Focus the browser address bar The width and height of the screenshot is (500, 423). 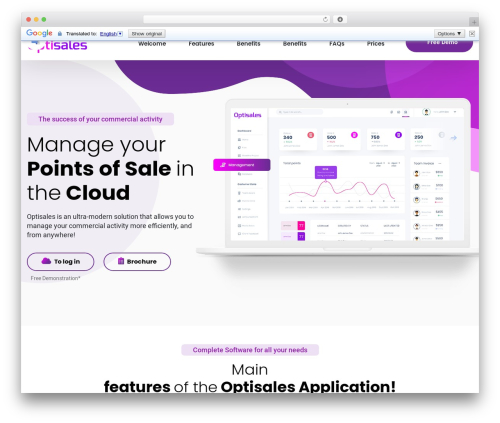coord(233,20)
